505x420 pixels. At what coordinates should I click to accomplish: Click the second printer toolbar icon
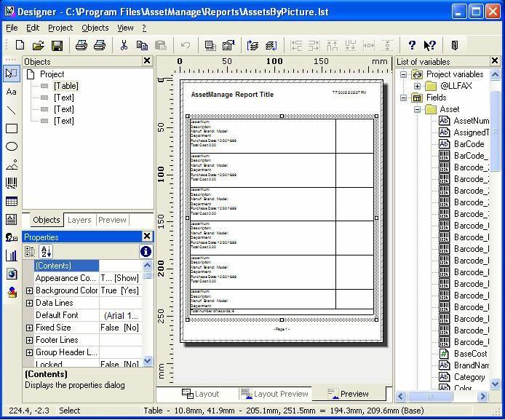point(100,45)
